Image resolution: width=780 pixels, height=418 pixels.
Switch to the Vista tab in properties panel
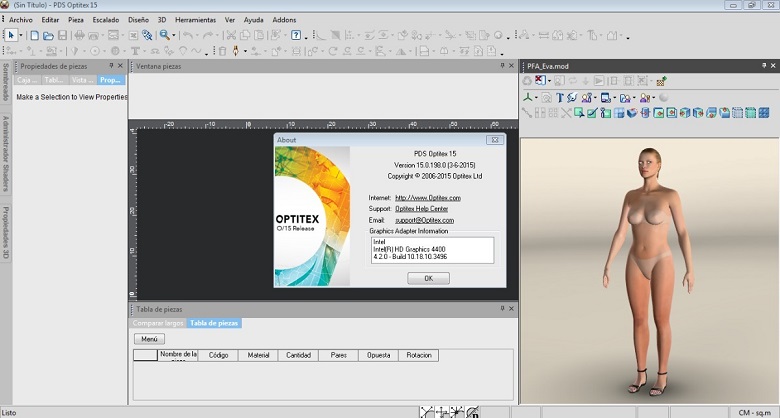click(x=83, y=80)
